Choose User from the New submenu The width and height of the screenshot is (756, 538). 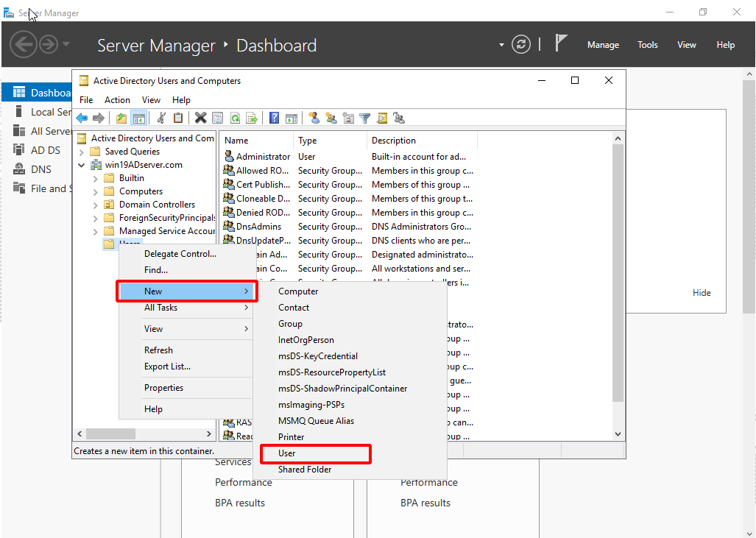pos(287,453)
